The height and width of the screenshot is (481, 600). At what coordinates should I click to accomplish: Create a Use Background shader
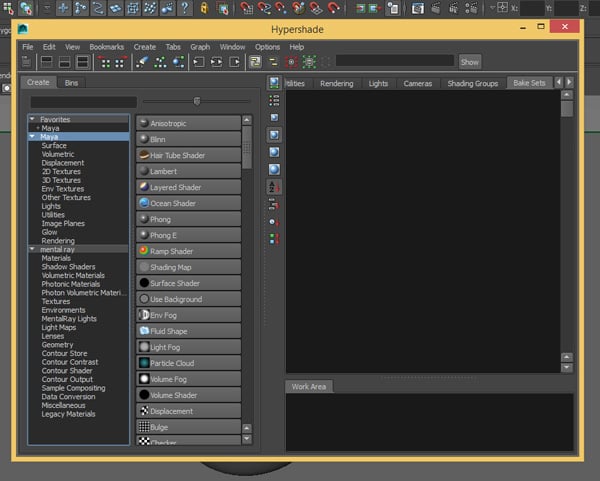pos(188,299)
